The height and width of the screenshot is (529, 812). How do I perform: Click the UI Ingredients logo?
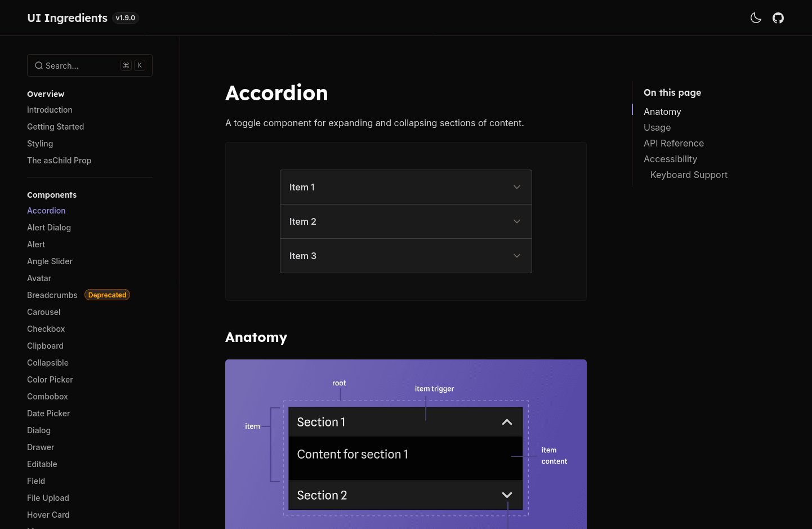(x=67, y=18)
